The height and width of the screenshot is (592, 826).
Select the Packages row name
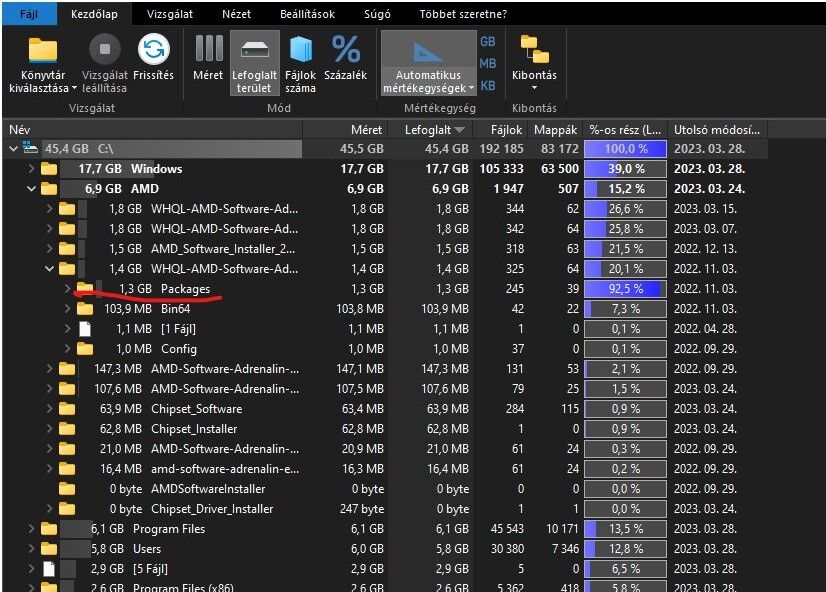[185, 289]
